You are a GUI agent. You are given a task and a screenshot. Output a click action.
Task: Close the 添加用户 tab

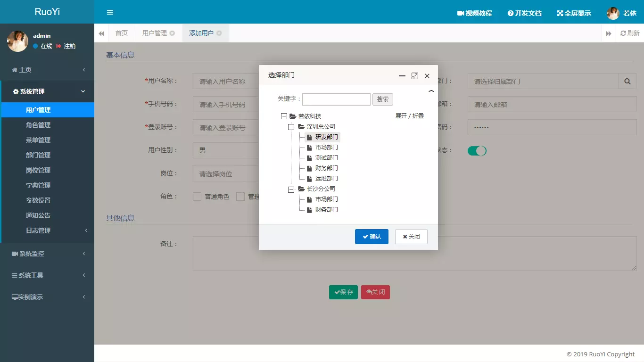point(219,33)
